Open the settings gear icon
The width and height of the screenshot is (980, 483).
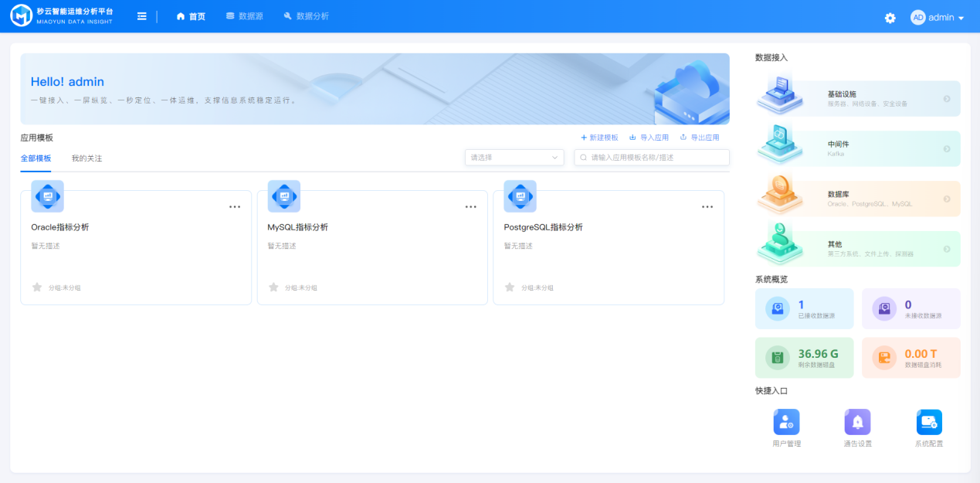[x=890, y=18]
